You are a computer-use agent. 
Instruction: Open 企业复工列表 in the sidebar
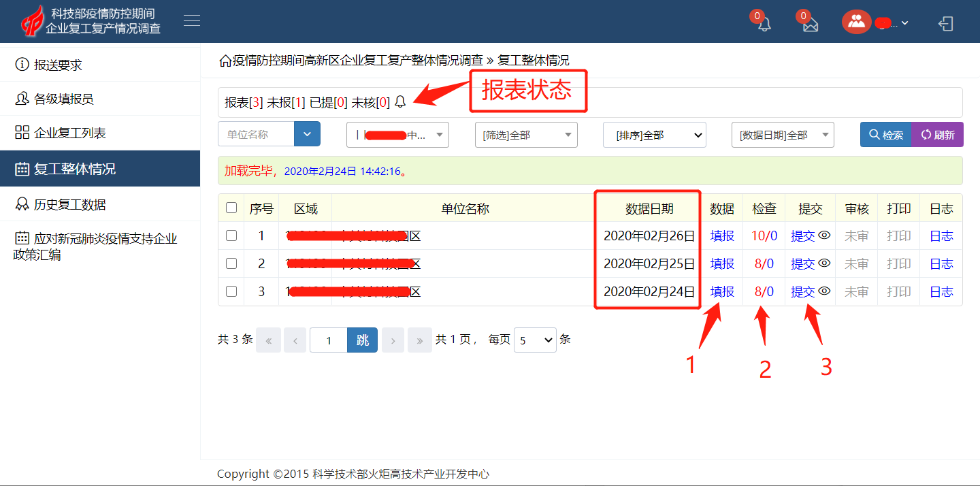69,133
